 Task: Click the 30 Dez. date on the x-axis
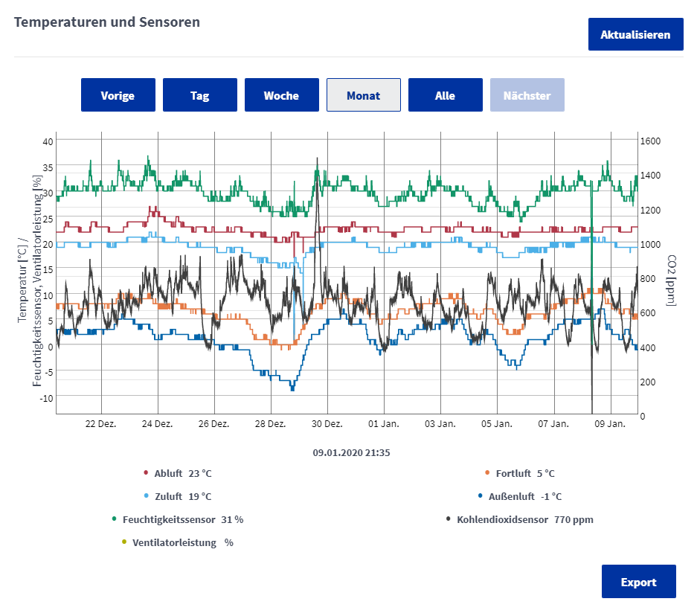click(x=327, y=424)
